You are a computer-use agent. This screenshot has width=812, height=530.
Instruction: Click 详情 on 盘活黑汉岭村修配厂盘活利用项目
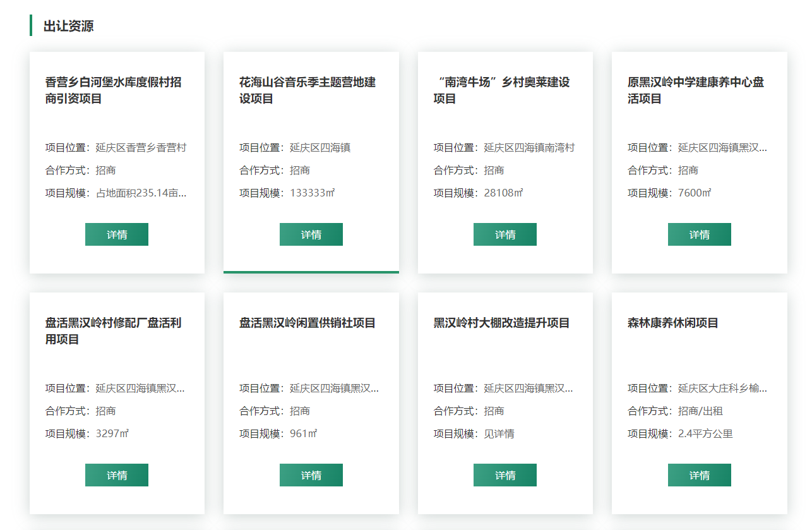tap(116, 475)
